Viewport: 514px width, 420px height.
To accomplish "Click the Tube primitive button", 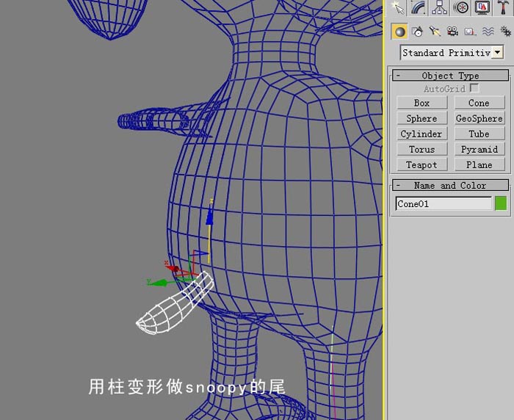I will [x=479, y=134].
